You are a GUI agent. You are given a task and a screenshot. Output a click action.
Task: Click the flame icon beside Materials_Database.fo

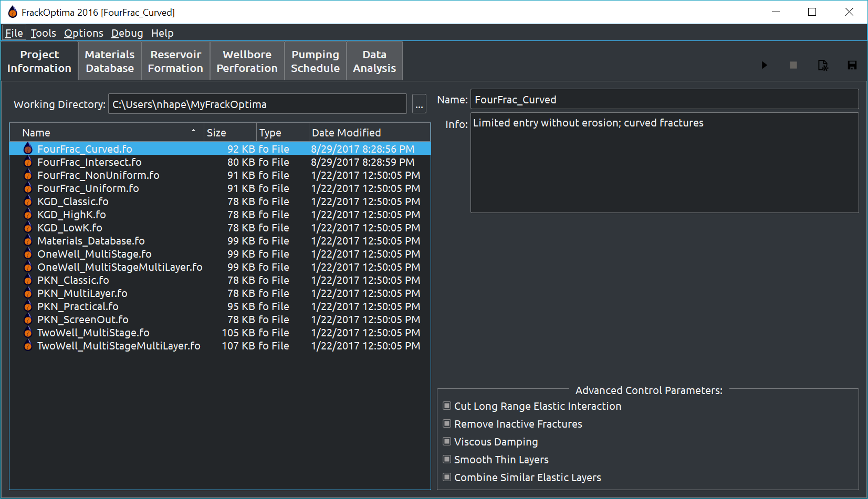coord(28,240)
